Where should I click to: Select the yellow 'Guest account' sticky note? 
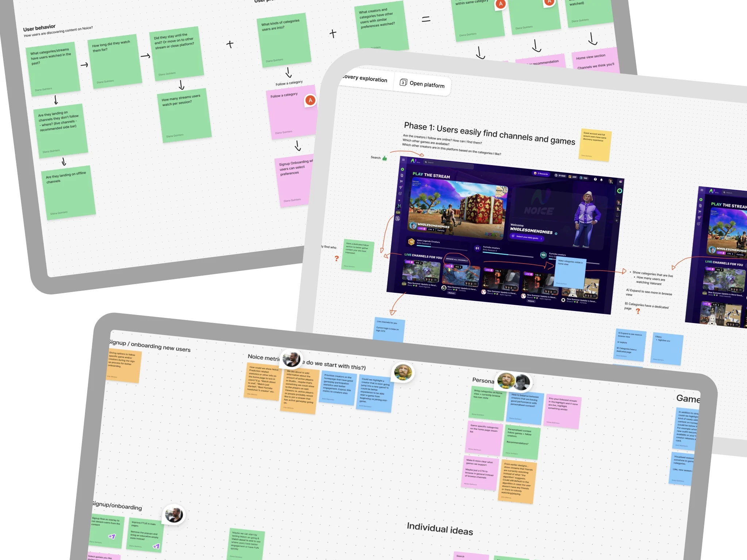595,145
